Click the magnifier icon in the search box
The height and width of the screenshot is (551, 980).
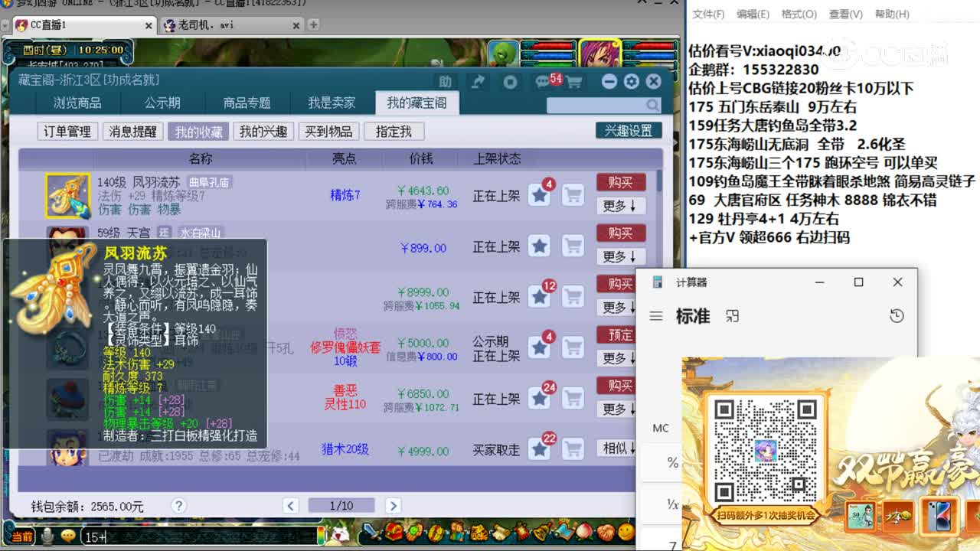click(x=652, y=105)
